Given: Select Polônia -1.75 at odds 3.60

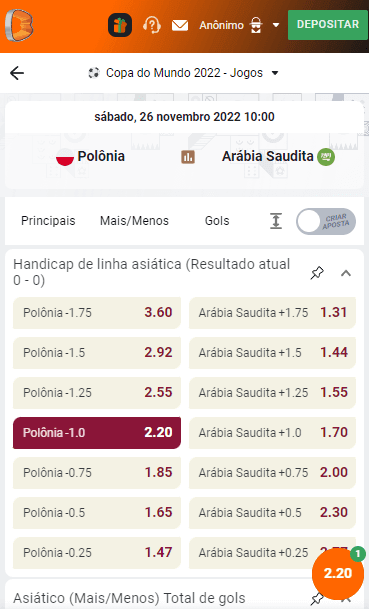Looking at the screenshot, I should coord(97,313).
